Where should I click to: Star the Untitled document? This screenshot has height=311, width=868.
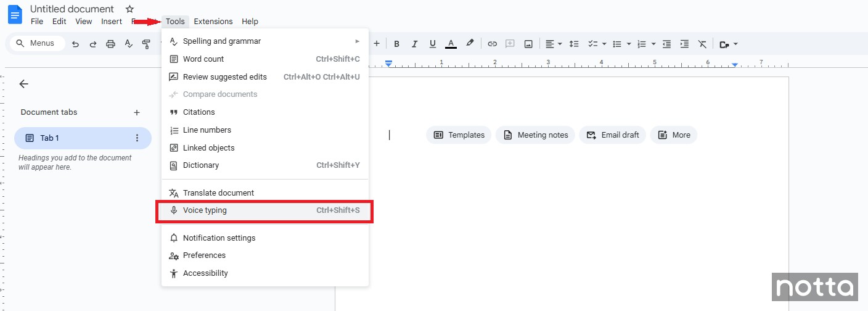point(129,9)
